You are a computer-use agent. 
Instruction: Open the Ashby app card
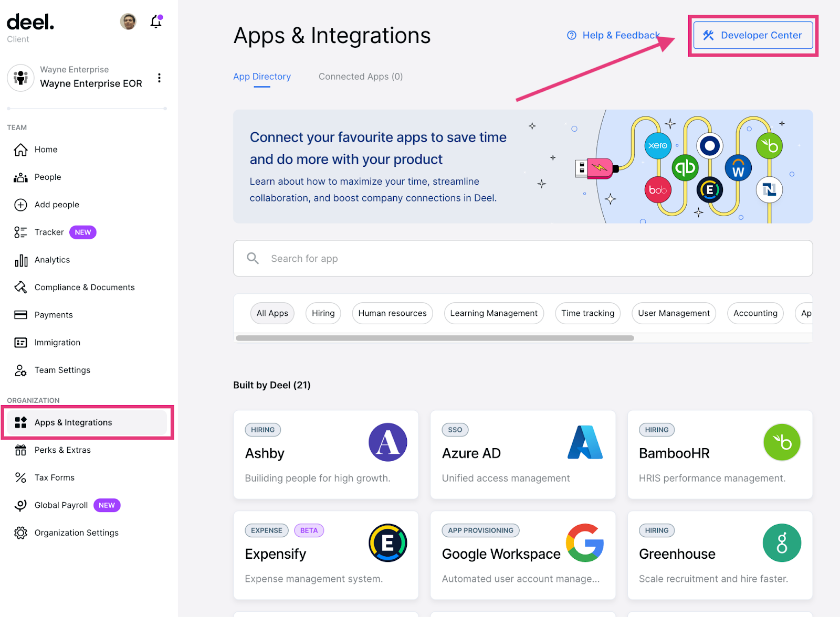point(326,454)
